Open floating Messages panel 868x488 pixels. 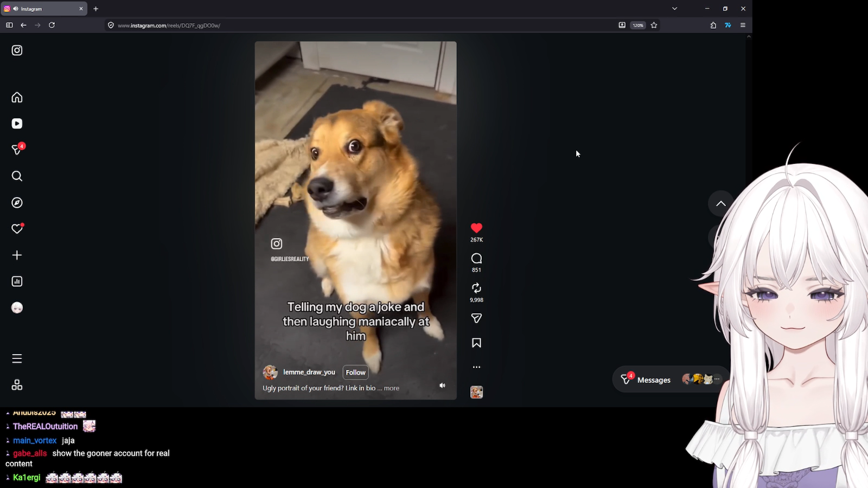(x=671, y=380)
